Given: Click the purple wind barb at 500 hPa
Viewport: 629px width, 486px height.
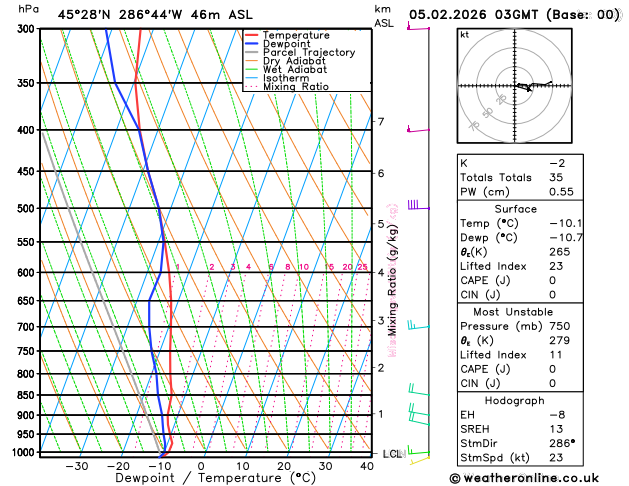Looking at the screenshot, I should 418,205.
